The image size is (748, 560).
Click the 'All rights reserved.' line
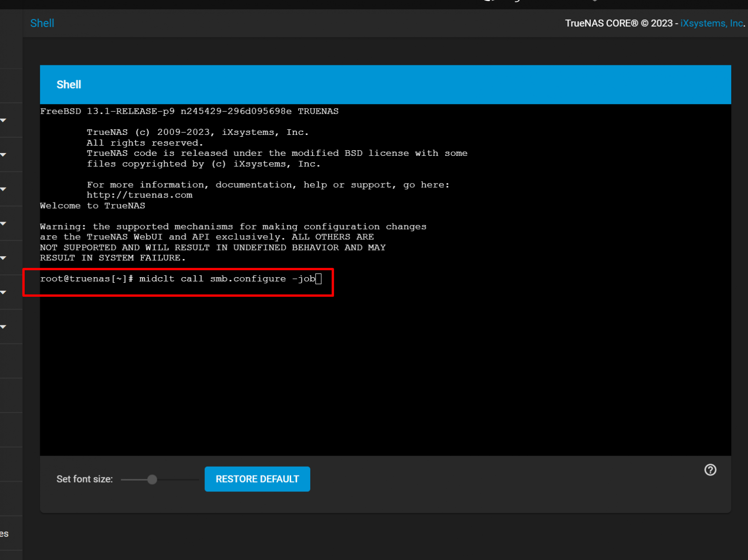pyautogui.click(x=145, y=143)
